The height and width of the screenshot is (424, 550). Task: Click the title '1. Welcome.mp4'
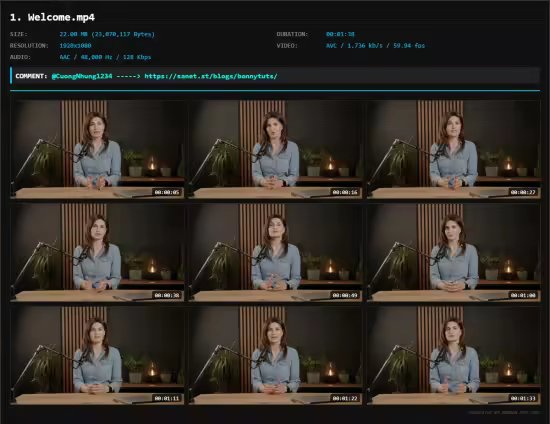52,18
